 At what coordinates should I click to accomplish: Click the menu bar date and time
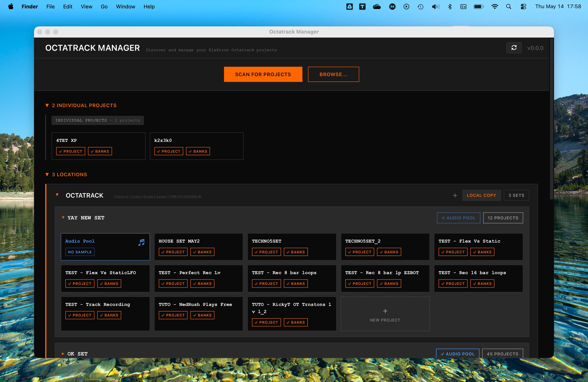558,6
